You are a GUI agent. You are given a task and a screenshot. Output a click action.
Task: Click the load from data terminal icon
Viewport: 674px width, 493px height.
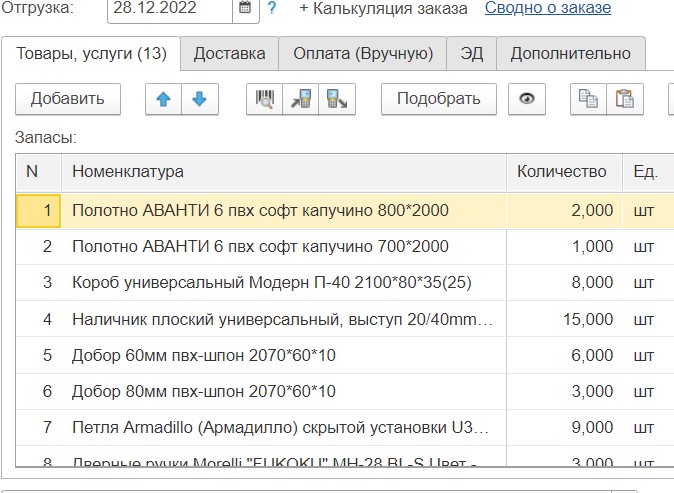point(301,99)
